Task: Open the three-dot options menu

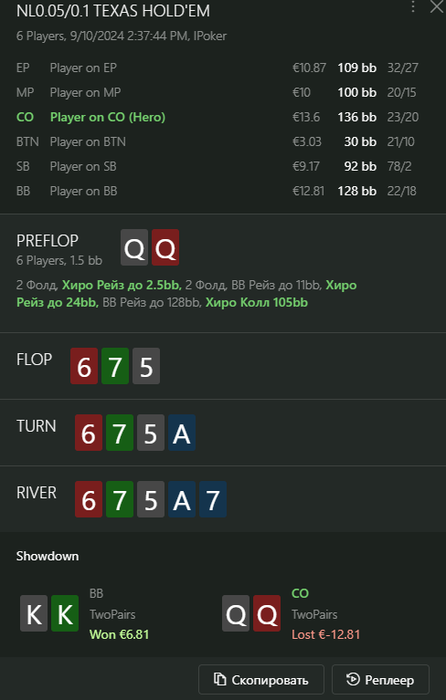Action: tap(413, 7)
